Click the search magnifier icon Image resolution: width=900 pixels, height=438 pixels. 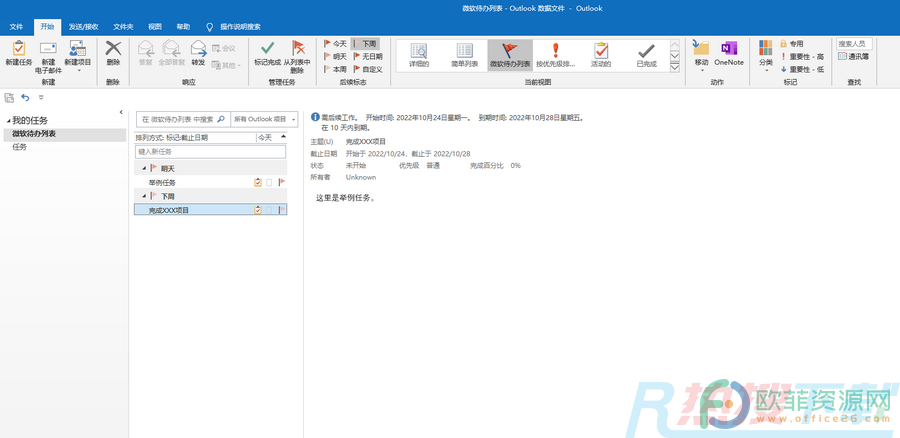point(222,119)
